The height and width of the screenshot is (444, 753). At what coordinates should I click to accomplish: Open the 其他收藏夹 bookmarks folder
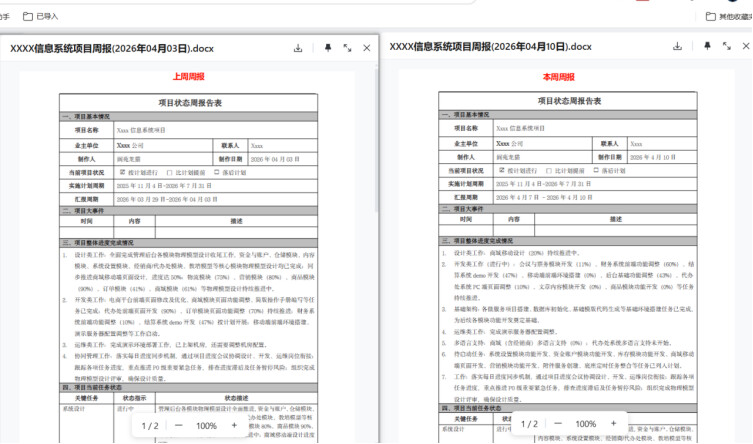point(725,16)
